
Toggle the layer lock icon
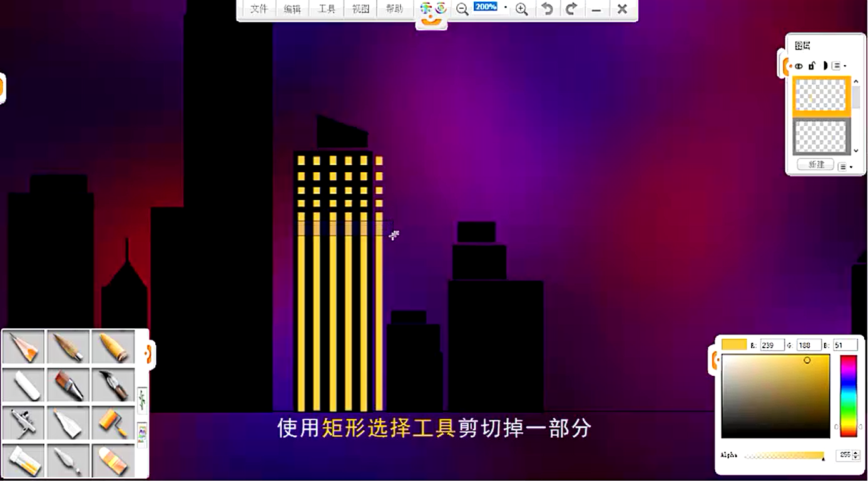(x=812, y=66)
